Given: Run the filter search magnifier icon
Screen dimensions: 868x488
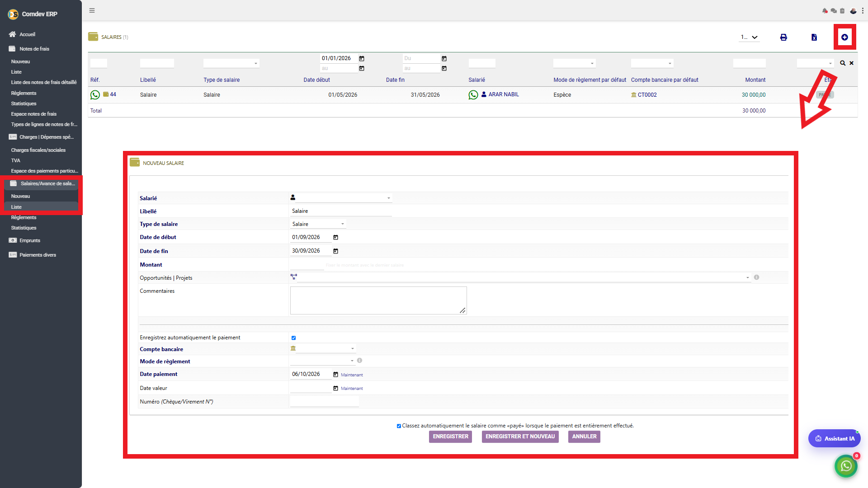Looking at the screenshot, I should coord(843,63).
